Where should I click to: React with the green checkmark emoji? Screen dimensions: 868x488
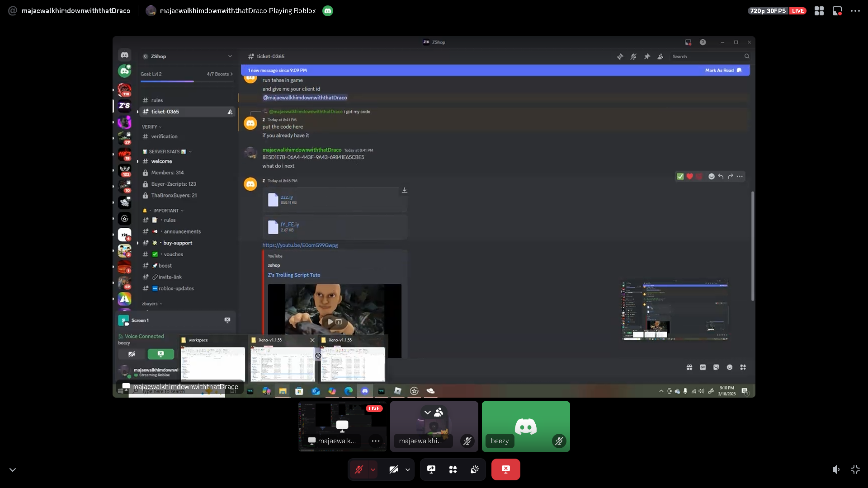pyautogui.click(x=680, y=177)
